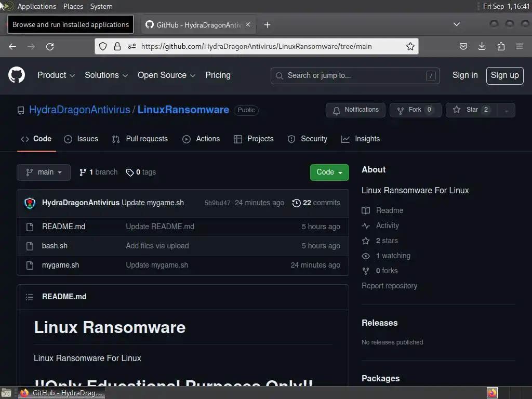The width and height of the screenshot is (532, 399).
Task: Open the star lists dropdown arrow
Action: [x=506, y=110]
